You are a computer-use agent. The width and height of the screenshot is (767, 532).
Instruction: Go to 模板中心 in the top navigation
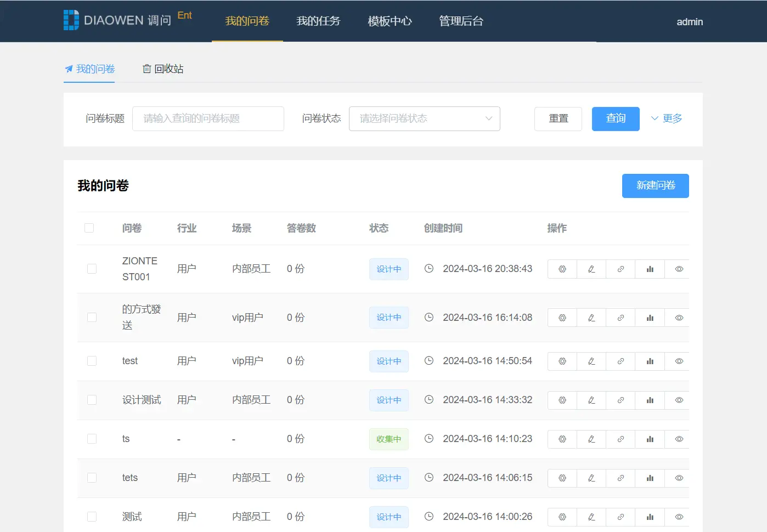(390, 21)
